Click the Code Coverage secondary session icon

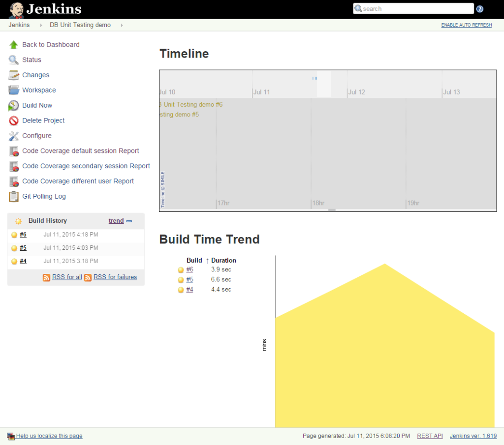coord(13,166)
